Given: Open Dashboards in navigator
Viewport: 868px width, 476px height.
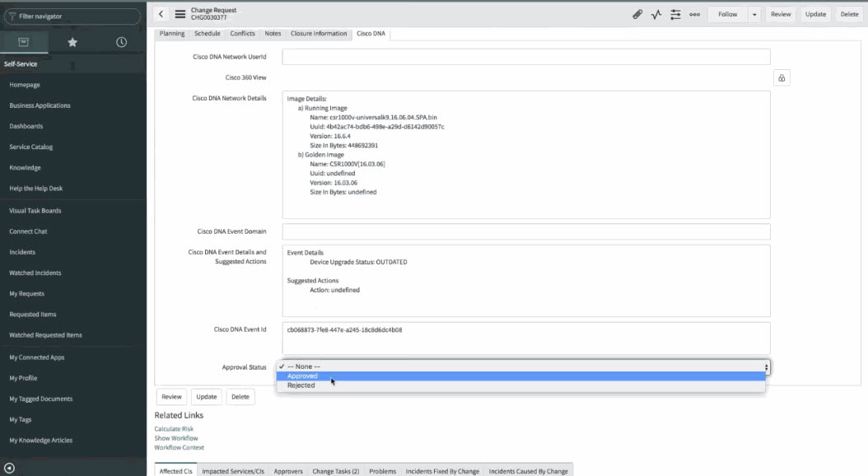Looking at the screenshot, I should [x=26, y=126].
